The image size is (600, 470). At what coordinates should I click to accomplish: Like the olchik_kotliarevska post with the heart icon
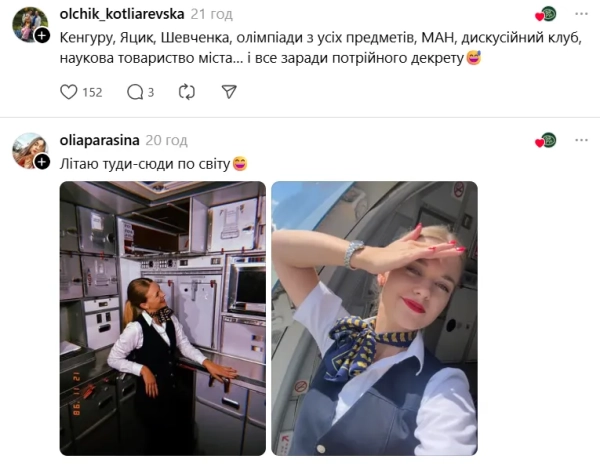[69, 92]
